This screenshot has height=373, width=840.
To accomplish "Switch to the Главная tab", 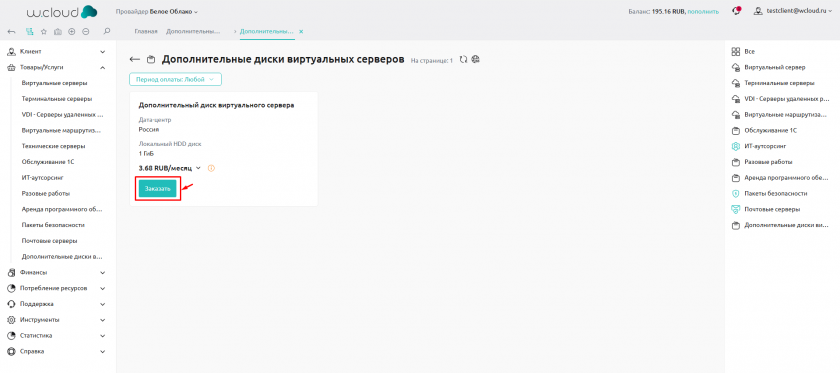I will click(x=146, y=32).
